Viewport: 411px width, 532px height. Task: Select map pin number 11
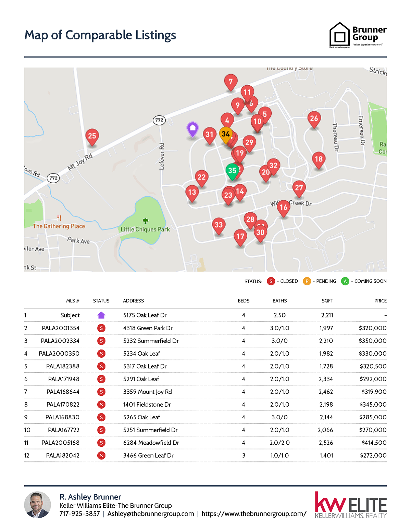(x=247, y=93)
